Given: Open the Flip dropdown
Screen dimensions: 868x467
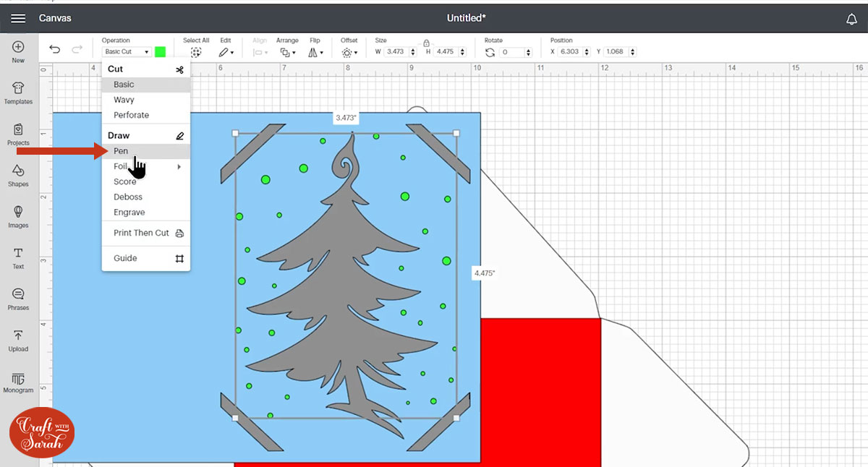Looking at the screenshot, I should pos(315,53).
